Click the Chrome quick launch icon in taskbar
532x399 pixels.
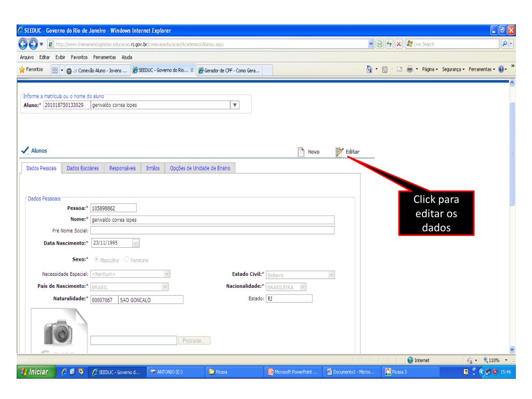pyautogui.click(x=81, y=372)
